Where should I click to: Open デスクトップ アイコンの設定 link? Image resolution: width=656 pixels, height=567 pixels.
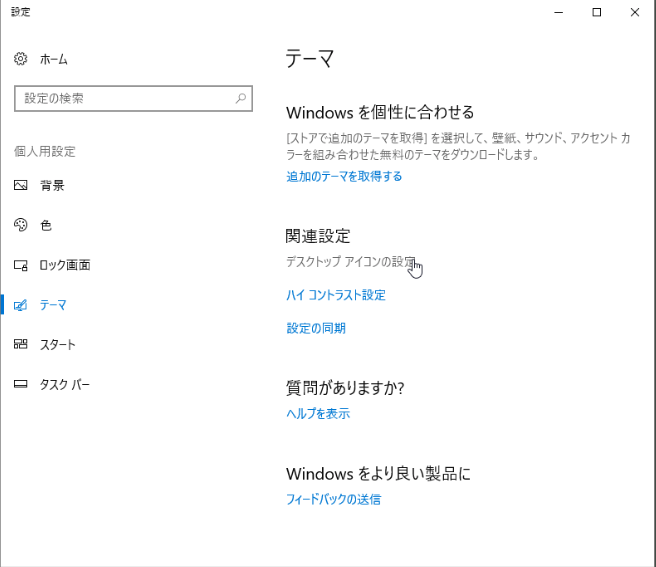pyautogui.click(x=351, y=262)
